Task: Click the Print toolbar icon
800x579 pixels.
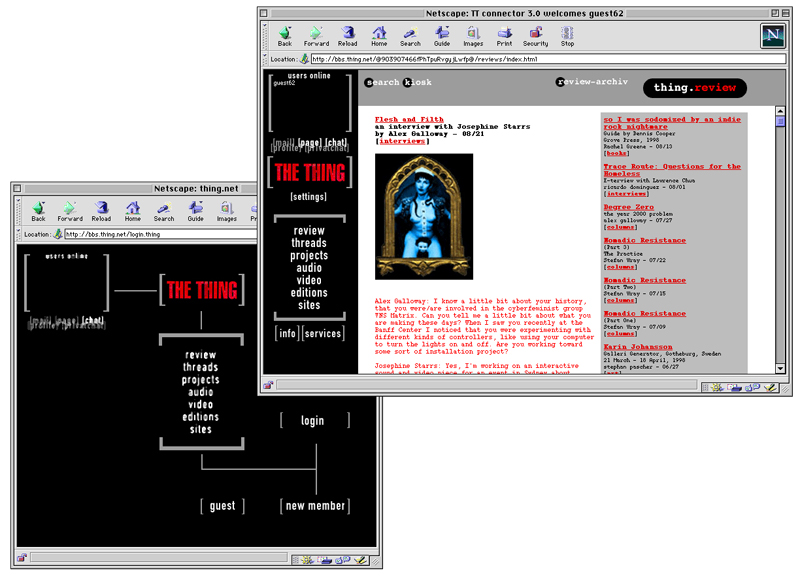Action: coord(505,36)
